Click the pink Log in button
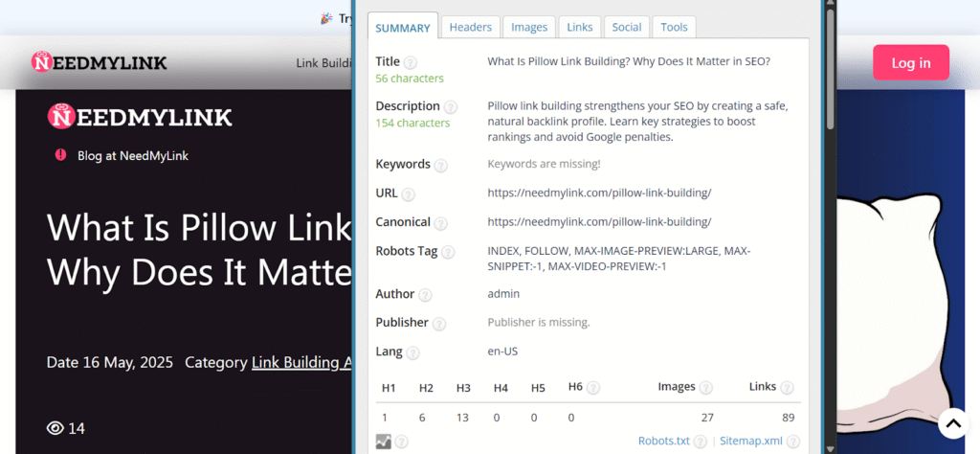 (911, 62)
